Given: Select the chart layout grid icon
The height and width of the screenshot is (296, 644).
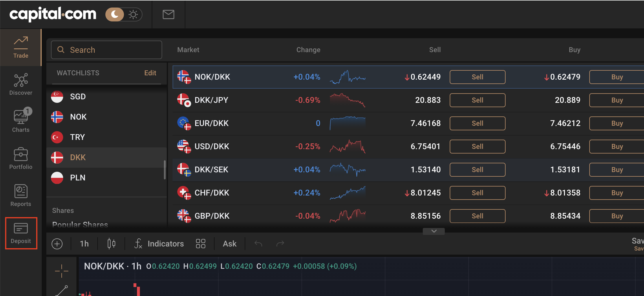Looking at the screenshot, I should tap(200, 244).
